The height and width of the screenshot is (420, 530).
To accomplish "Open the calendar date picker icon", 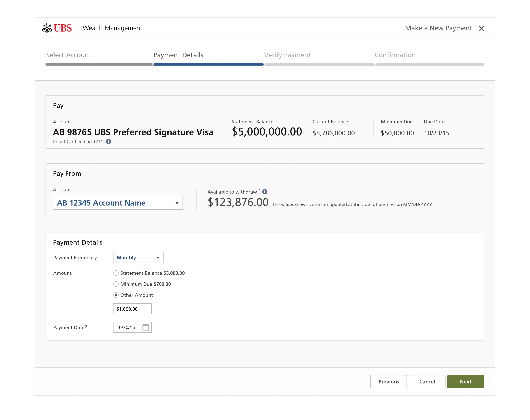I will pyautogui.click(x=146, y=327).
